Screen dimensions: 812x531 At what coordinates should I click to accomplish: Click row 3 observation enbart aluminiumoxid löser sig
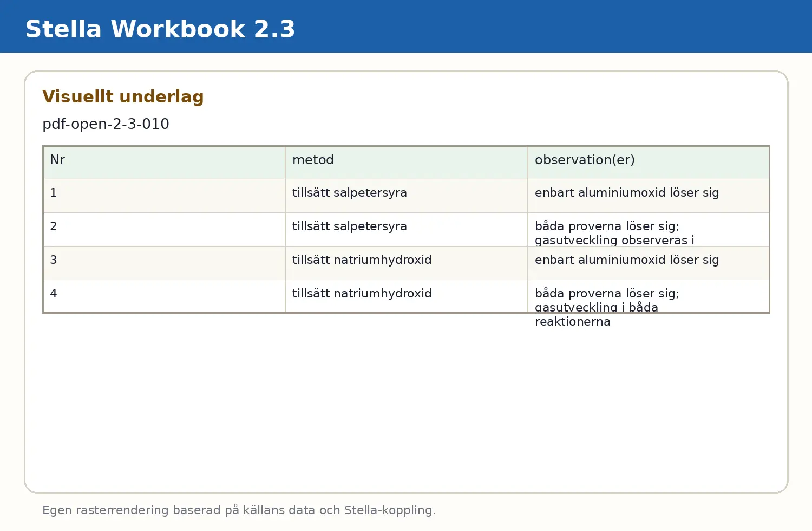point(627,260)
